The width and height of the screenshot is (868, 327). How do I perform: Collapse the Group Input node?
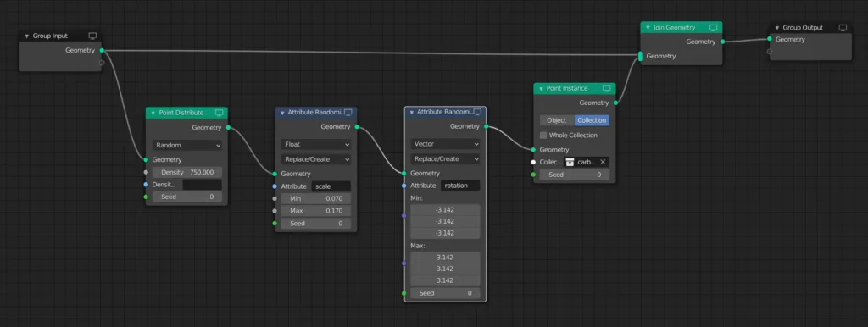point(26,36)
